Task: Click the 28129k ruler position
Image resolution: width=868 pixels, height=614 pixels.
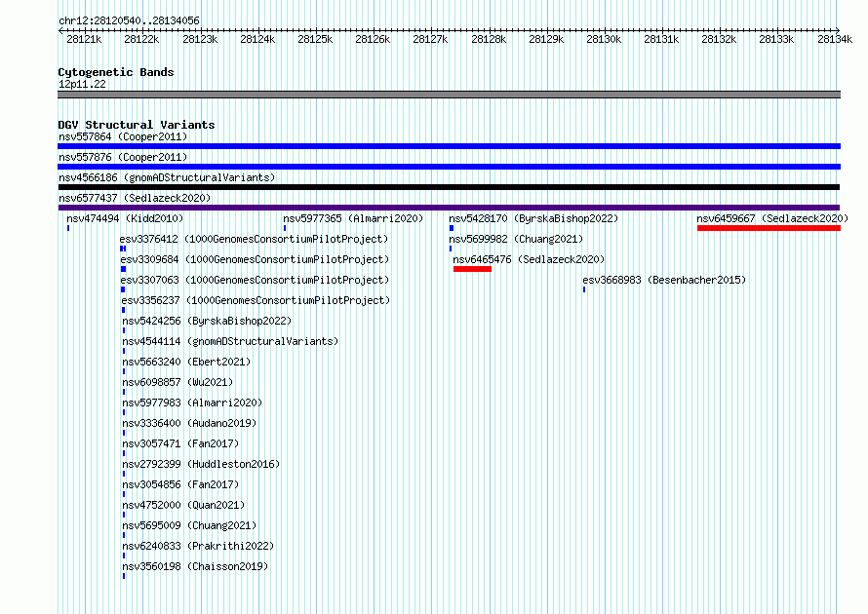Action: pos(546,39)
